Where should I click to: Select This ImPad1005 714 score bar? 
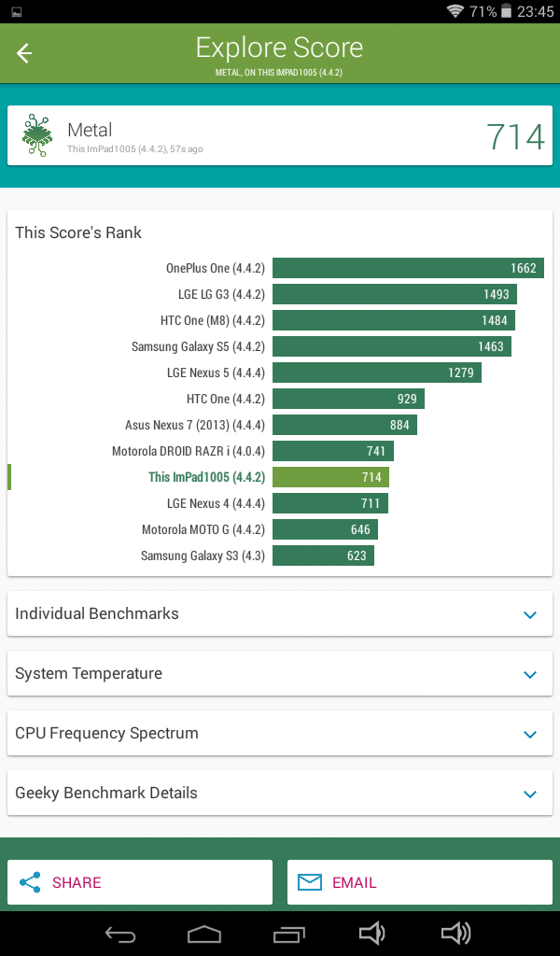[331, 477]
